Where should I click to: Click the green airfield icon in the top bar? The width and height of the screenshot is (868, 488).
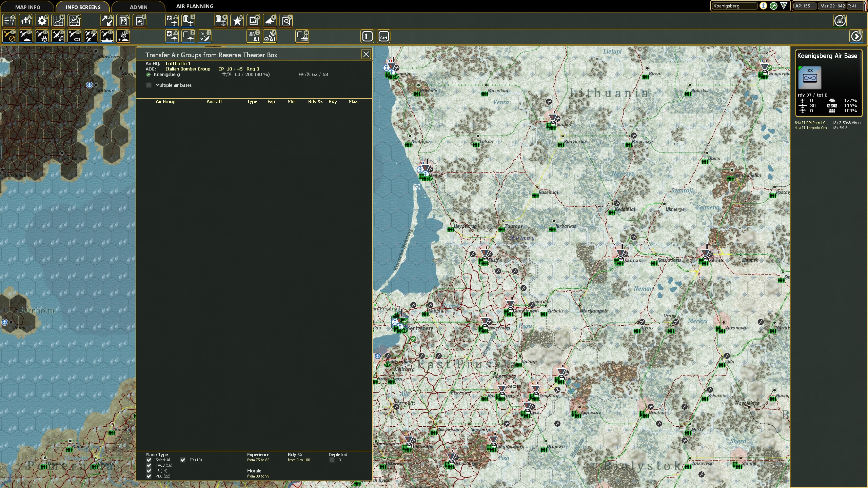point(773,6)
